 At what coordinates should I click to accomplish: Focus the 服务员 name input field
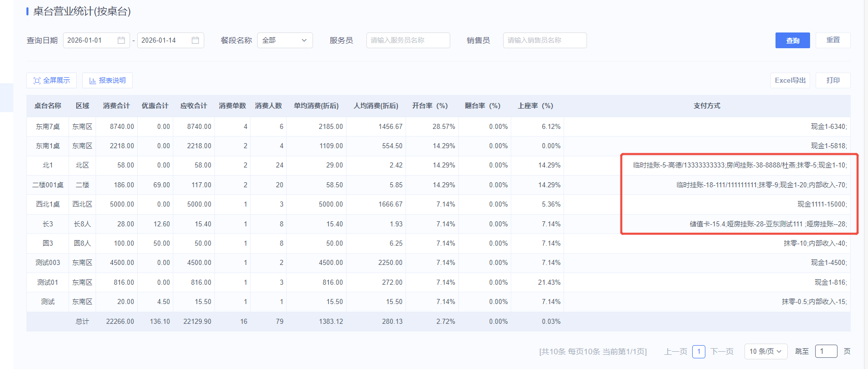tap(408, 40)
